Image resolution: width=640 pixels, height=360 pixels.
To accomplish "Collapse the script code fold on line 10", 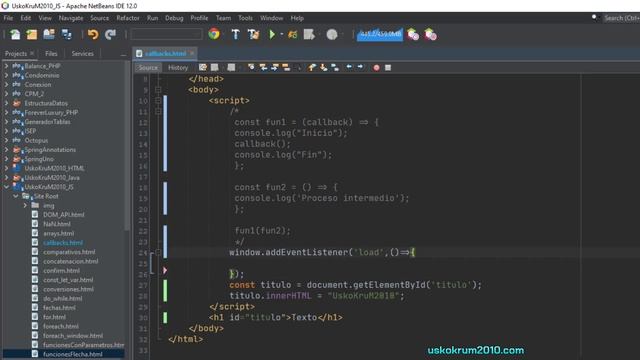I will (x=158, y=100).
